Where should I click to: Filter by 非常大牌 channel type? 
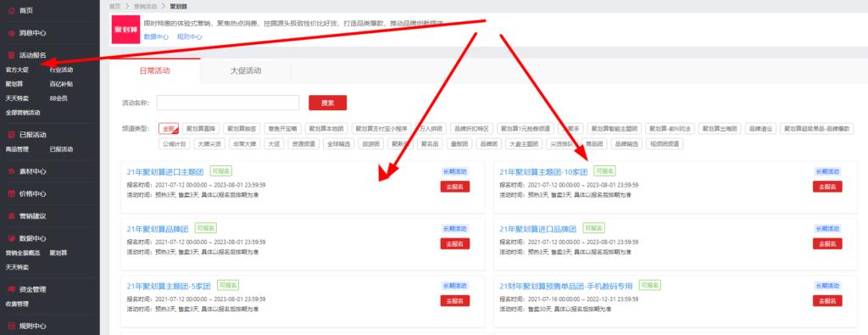[244, 144]
